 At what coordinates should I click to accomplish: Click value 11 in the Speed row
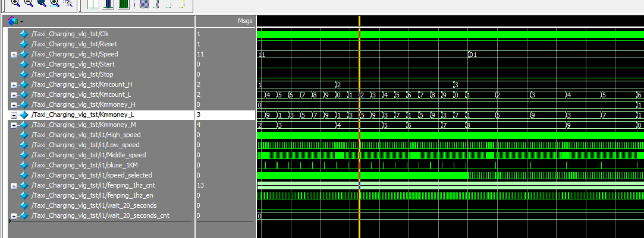coord(200,54)
